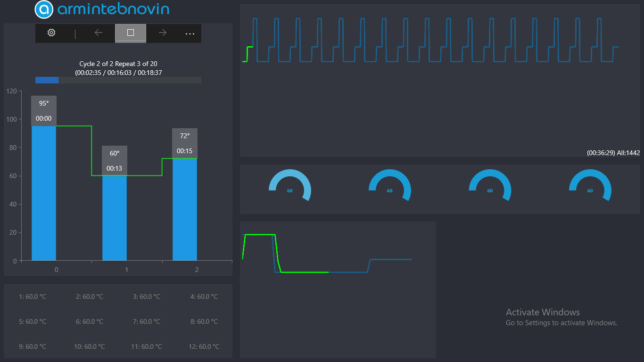Image resolution: width=644 pixels, height=362 pixels.
Task: Click sensor 1 temperature reading
Action: click(33, 297)
